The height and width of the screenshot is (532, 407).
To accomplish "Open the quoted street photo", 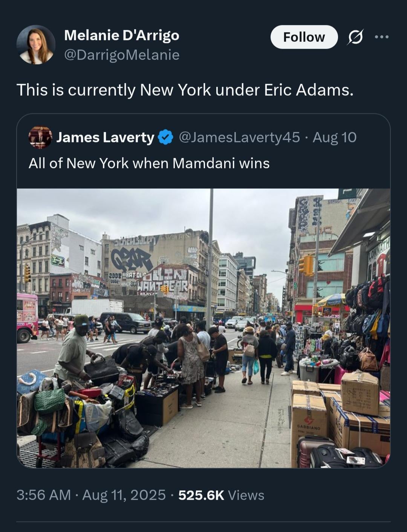I will (x=203, y=328).
